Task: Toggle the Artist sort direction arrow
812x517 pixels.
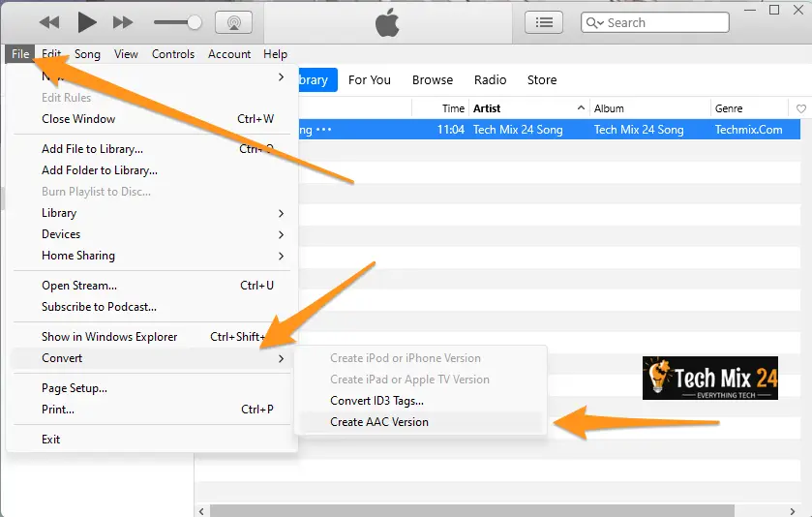Action: tap(581, 107)
